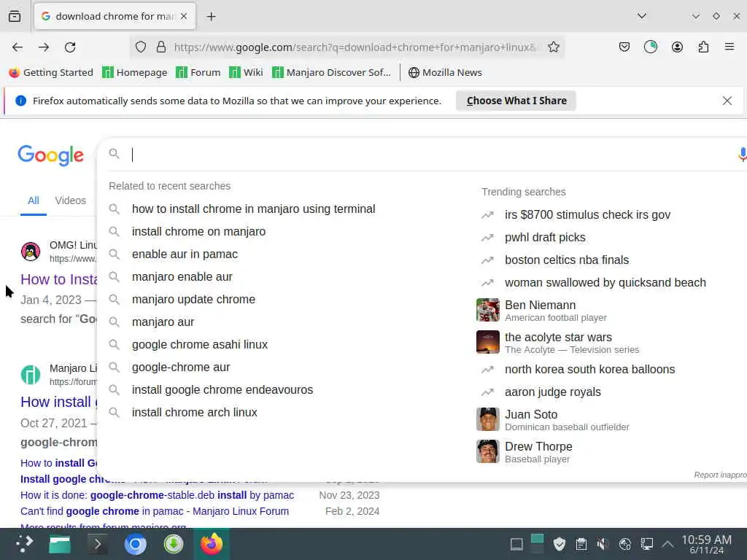Open Manjaro Discover Software bookmark
747x560 pixels.
pos(331,72)
